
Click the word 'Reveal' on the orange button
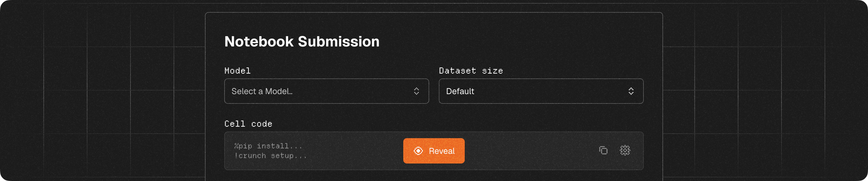click(x=442, y=151)
